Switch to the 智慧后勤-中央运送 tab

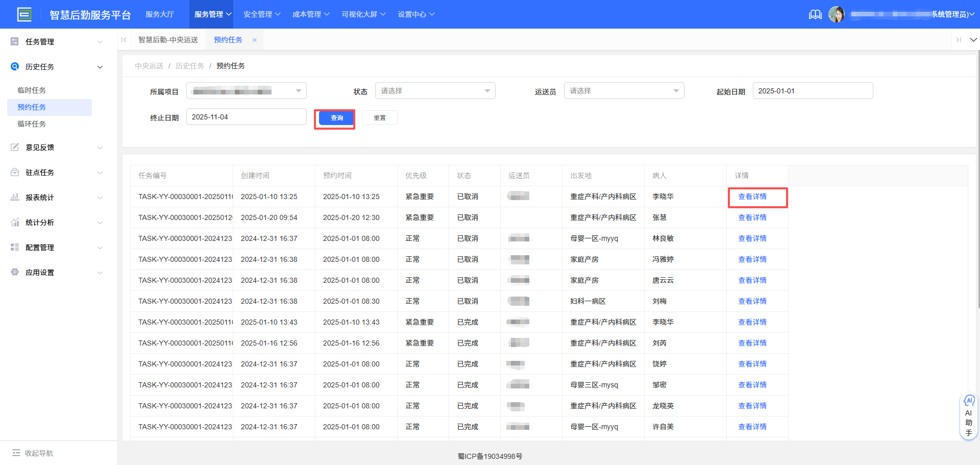click(168, 39)
